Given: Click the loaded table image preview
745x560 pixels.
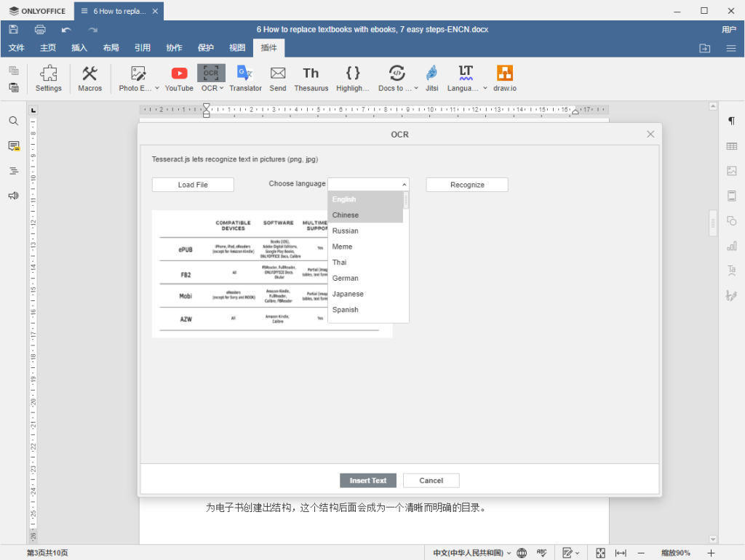Looking at the screenshot, I should [240, 274].
